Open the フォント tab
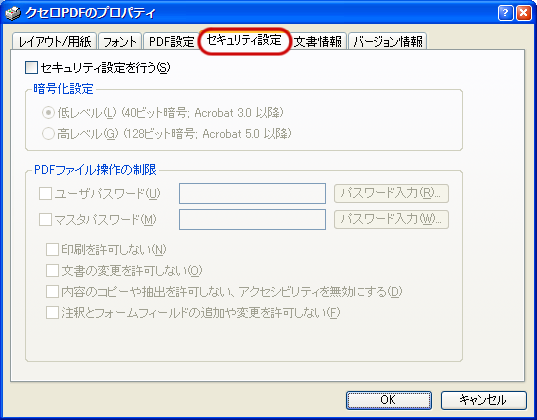The height and width of the screenshot is (420, 537). coord(120,41)
